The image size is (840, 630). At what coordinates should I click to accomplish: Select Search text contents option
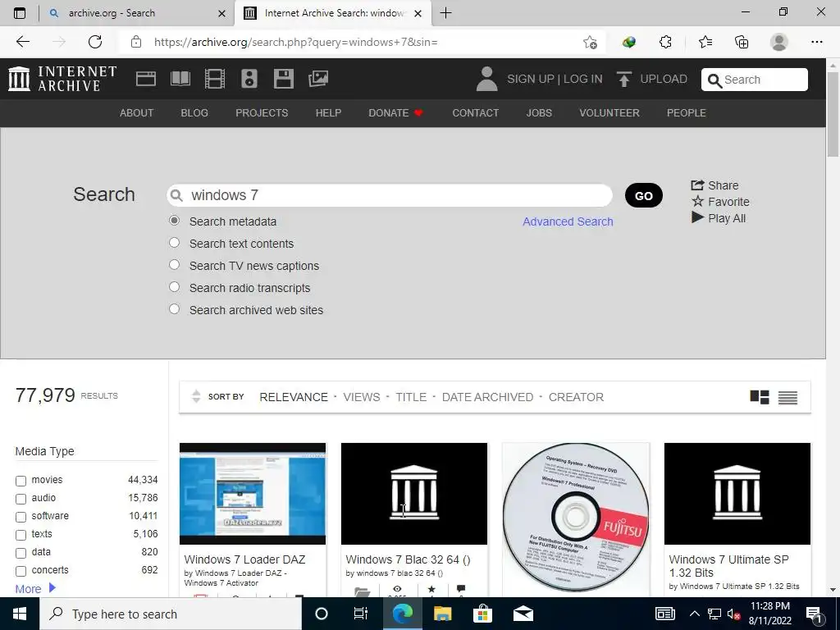174,243
